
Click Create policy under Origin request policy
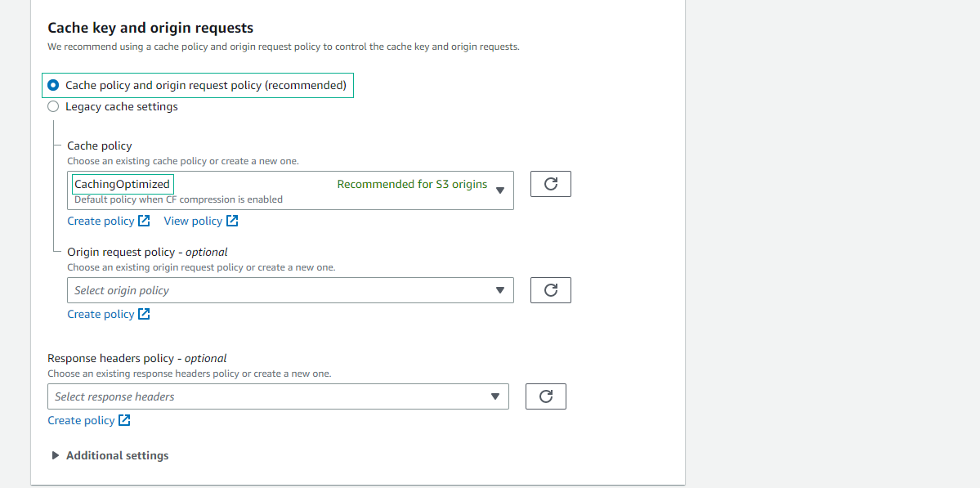point(101,314)
